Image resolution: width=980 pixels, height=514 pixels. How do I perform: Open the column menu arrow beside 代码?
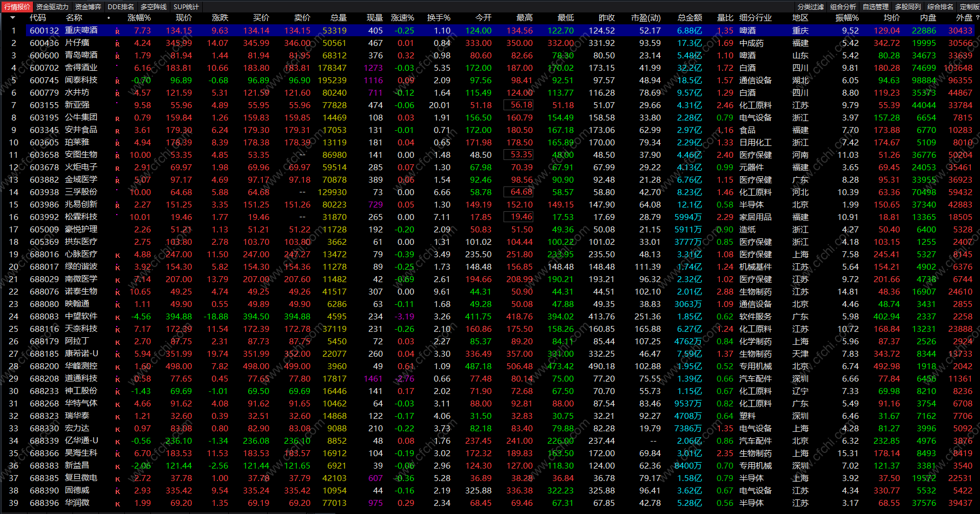(x=12, y=18)
